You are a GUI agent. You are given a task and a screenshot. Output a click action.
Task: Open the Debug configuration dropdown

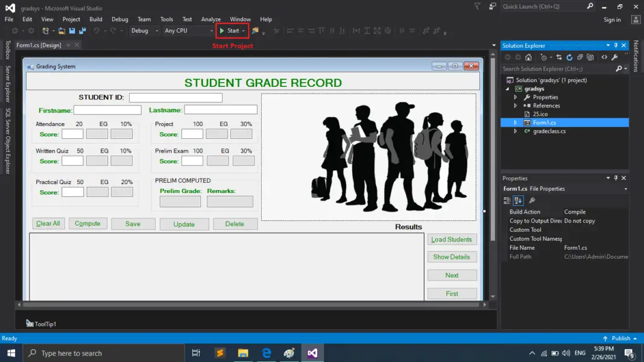point(144,31)
